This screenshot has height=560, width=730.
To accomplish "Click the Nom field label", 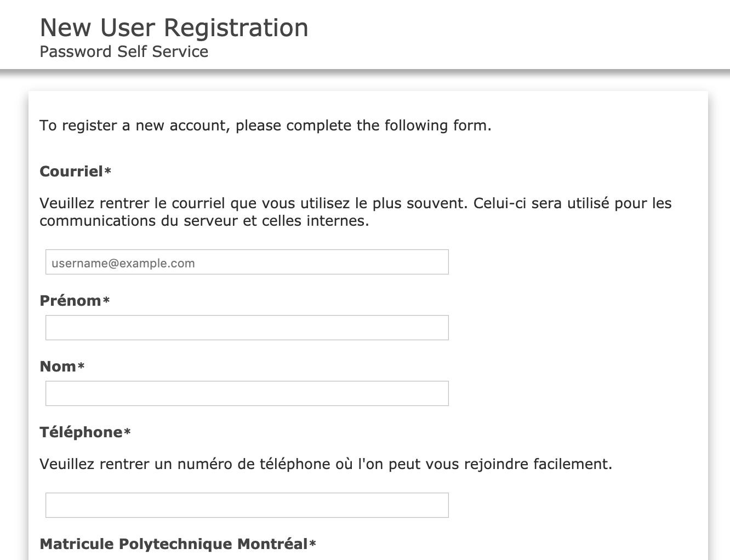I will [x=58, y=367].
